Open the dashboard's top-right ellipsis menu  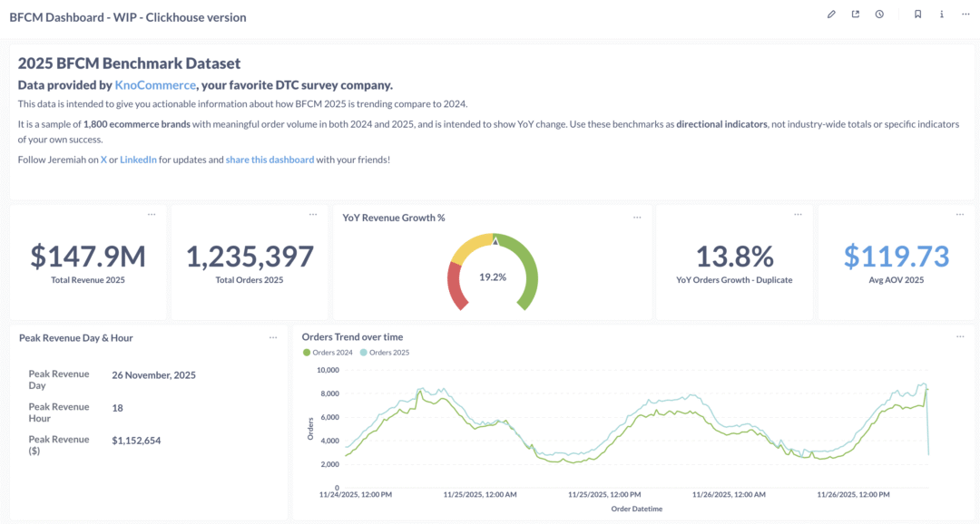(x=965, y=15)
